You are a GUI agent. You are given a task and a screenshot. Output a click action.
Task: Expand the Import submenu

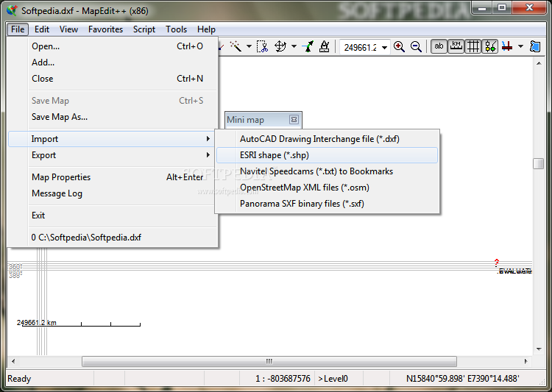(x=113, y=139)
